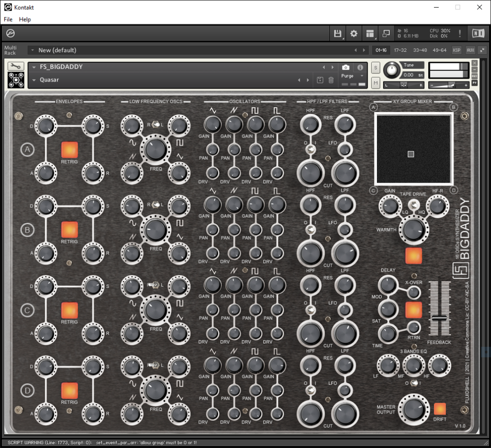Click the delay FEEDBACK fader
The image size is (491, 448).
[x=439, y=318]
